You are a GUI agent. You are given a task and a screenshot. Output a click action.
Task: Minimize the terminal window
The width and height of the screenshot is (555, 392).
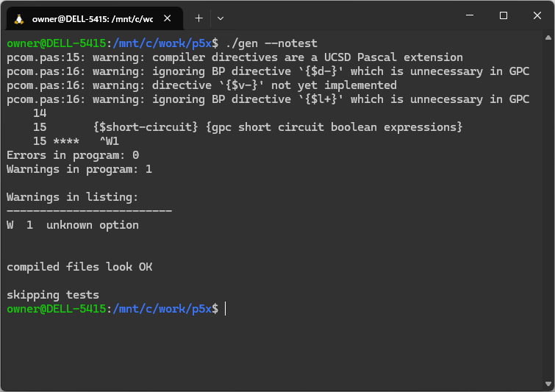(x=468, y=15)
